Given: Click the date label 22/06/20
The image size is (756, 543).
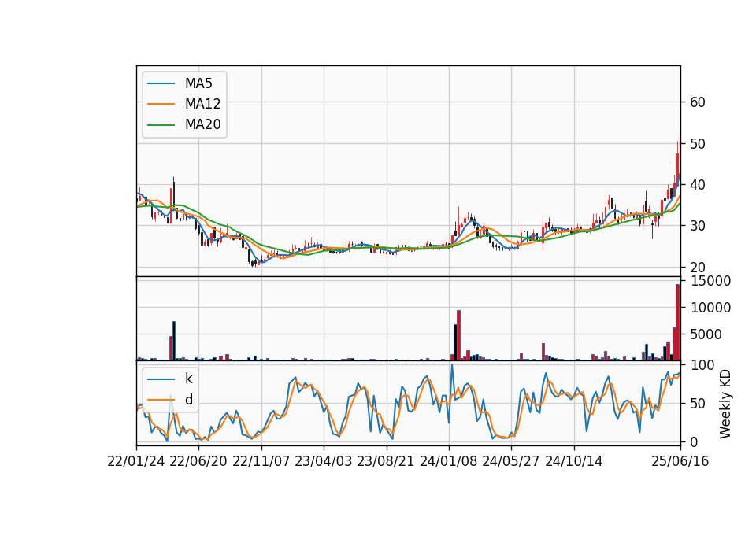Looking at the screenshot, I should pos(198,461).
